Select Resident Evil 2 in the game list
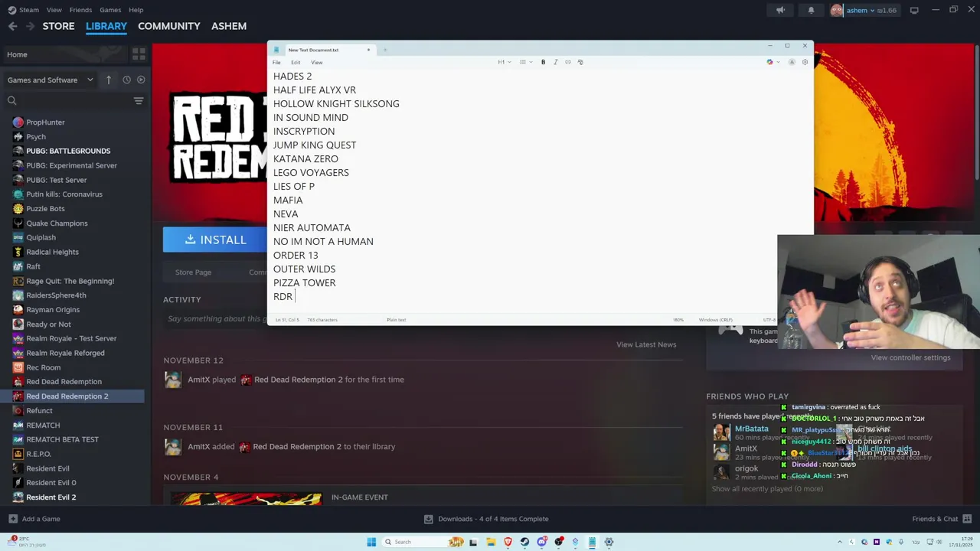This screenshot has width=980, height=551. (x=51, y=497)
